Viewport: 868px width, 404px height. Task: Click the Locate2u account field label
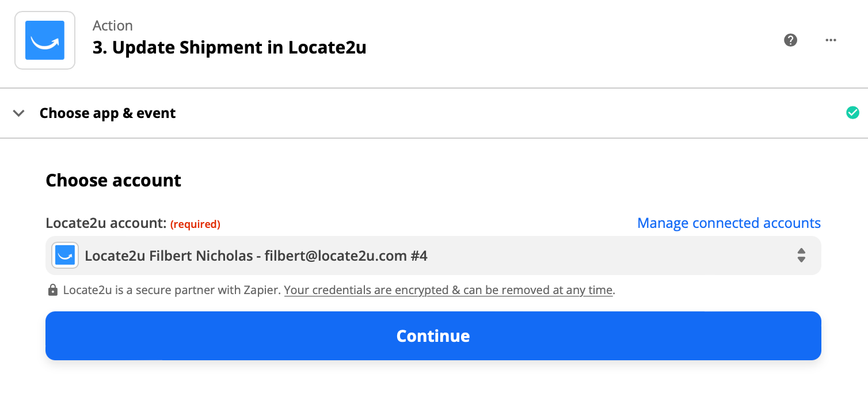coord(106,223)
